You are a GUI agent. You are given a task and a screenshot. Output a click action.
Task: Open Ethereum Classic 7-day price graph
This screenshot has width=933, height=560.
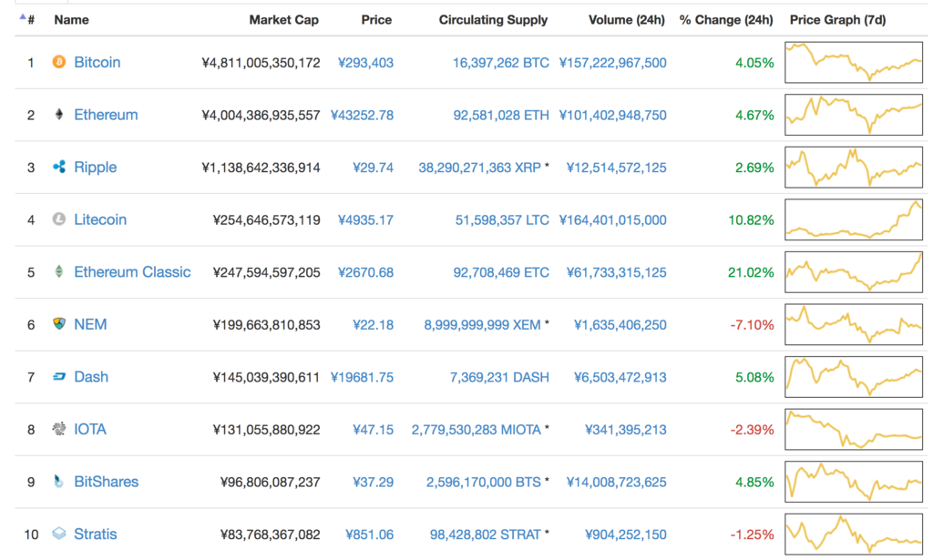coord(854,271)
